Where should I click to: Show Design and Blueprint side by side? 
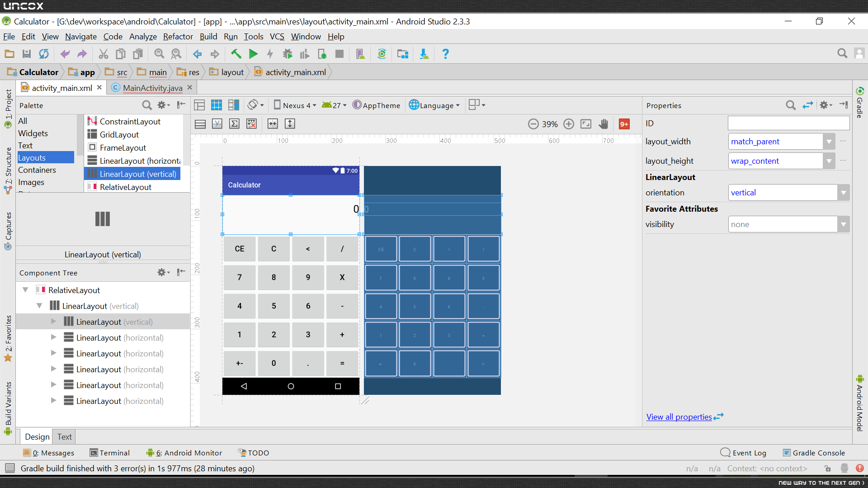234,105
